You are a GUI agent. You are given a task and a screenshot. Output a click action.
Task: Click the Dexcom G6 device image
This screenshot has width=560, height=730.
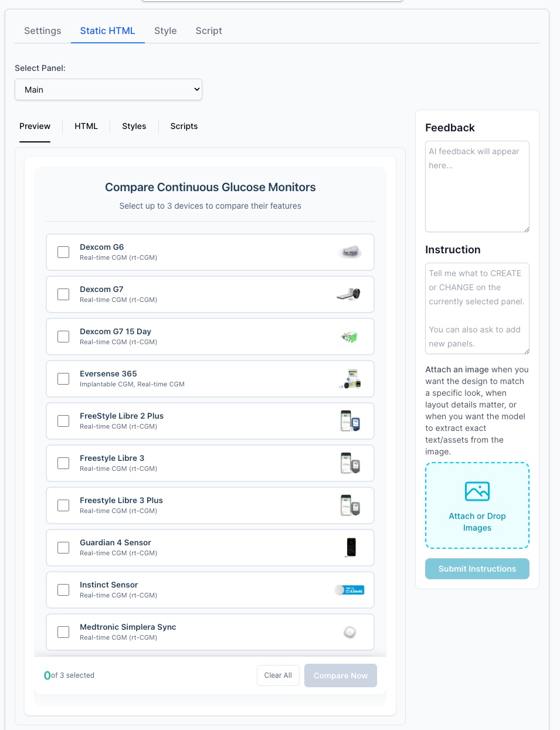350,252
